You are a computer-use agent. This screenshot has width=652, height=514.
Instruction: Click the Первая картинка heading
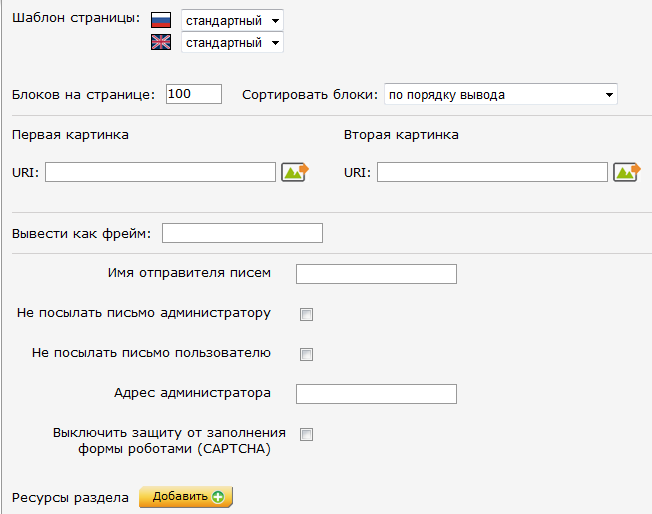[x=70, y=135]
